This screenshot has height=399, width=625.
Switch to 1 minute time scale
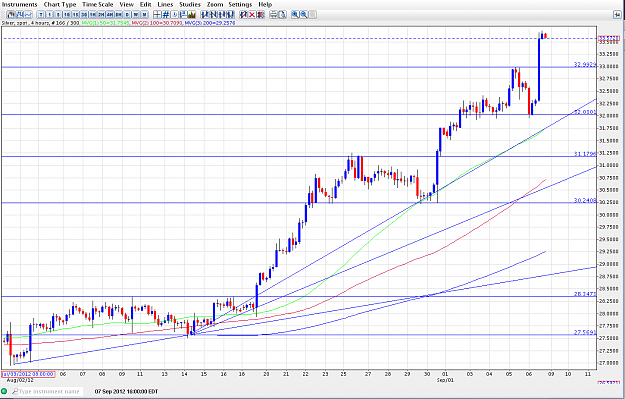click(x=49, y=15)
